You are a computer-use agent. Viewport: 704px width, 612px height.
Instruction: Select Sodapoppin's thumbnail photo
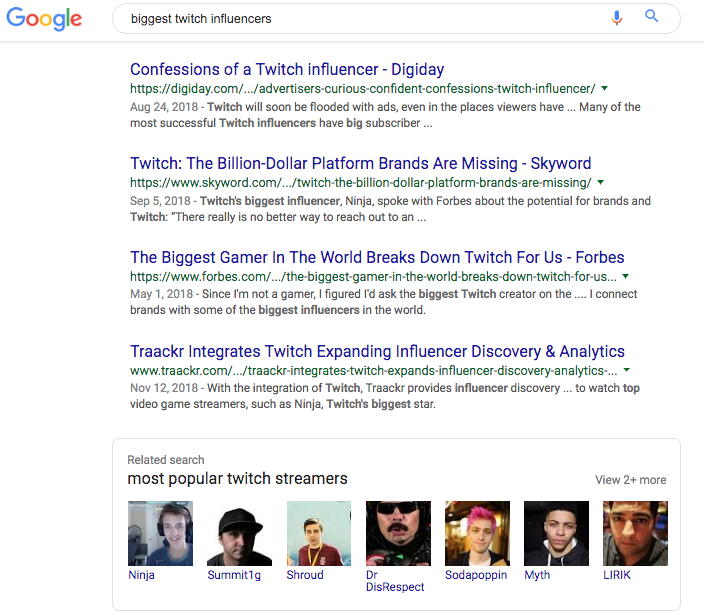(x=477, y=533)
